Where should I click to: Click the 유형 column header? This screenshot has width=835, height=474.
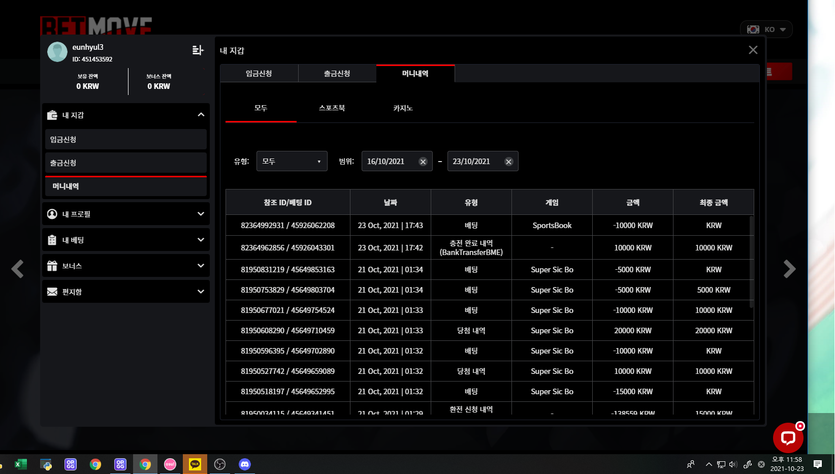[x=471, y=202]
